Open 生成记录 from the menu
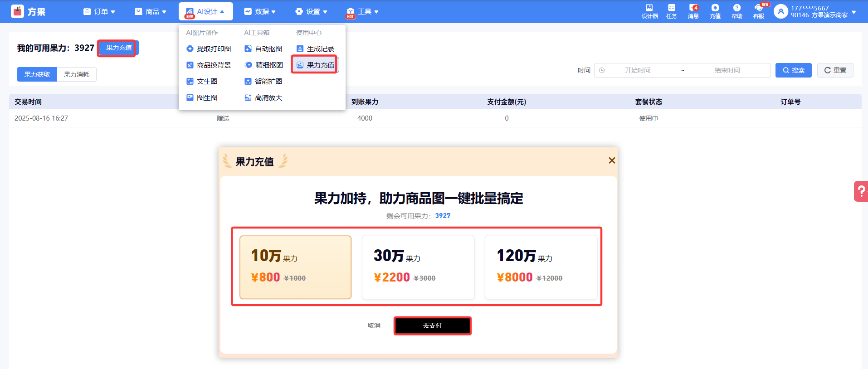The image size is (868, 369). coord(315,49)
